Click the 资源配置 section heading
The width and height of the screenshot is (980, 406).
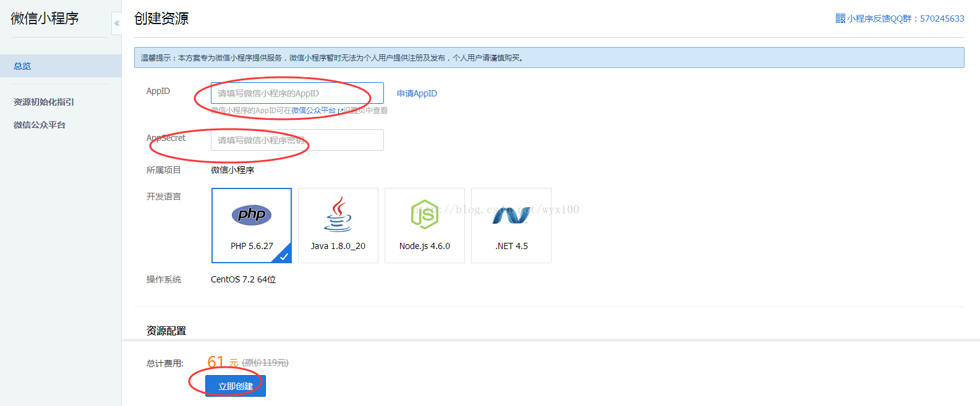[x=166, y=331]
